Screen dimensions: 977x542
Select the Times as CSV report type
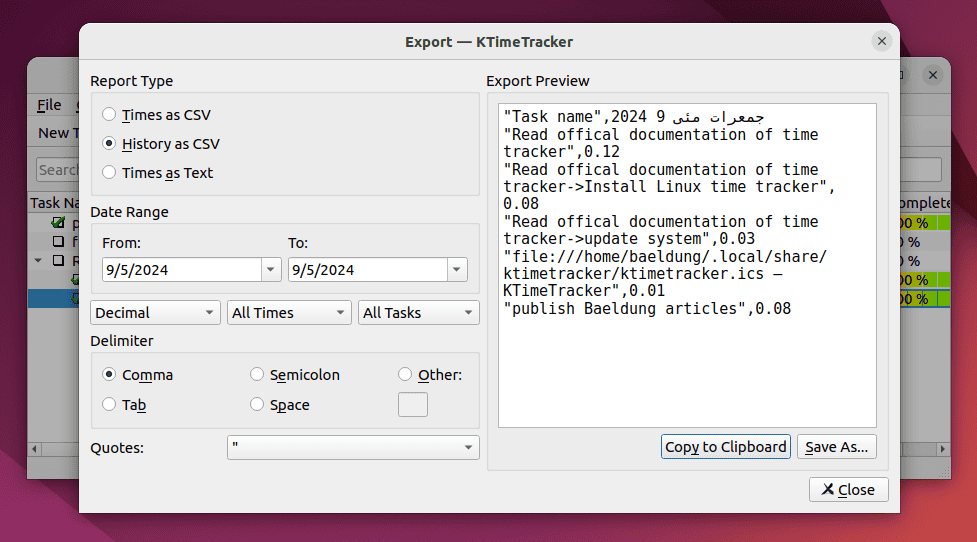[157, 115]
